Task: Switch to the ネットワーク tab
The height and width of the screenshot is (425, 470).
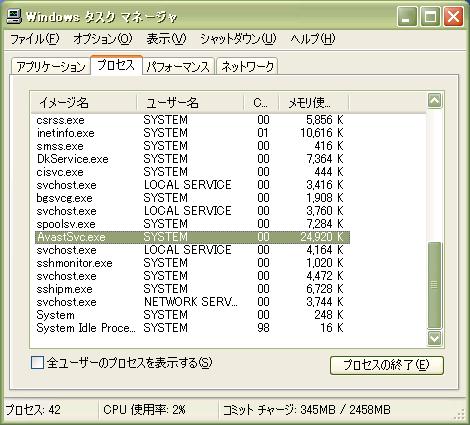Action: tap(247, 66)
